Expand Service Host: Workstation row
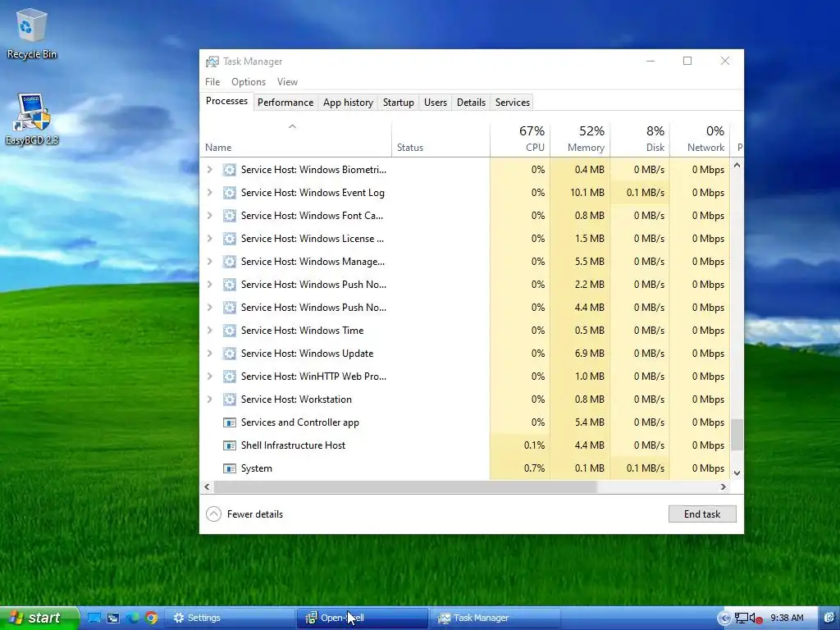Screen dimensions: 840x630 [209, 399]
